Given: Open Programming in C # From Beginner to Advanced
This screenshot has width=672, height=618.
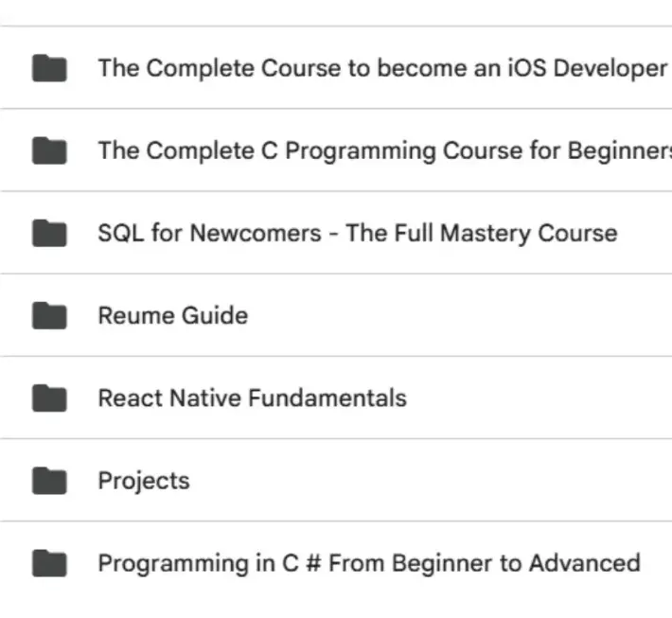Looking at the screenshot, I should [x=369, y=563].
